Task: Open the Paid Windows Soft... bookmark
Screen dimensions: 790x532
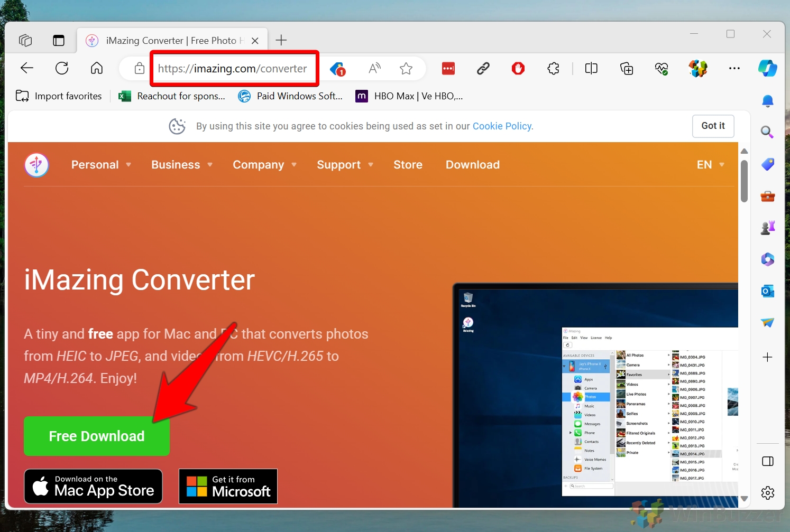Action: 290,96
